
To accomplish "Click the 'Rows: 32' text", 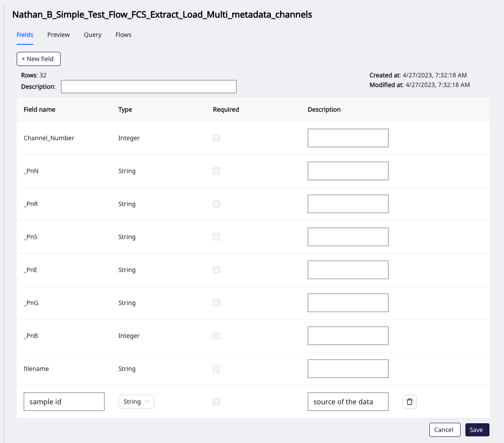I will tap(34, 75).
